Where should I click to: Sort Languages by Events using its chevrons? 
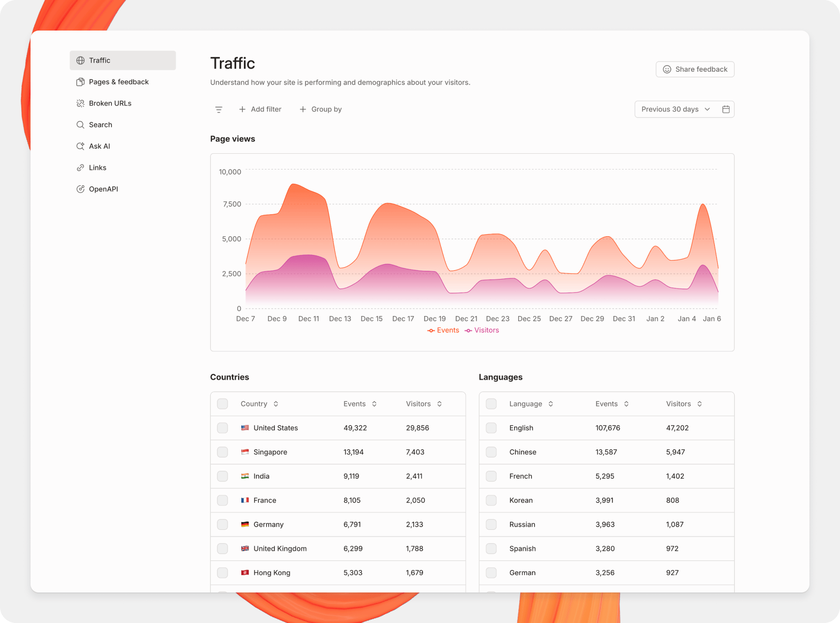point(627,404)
